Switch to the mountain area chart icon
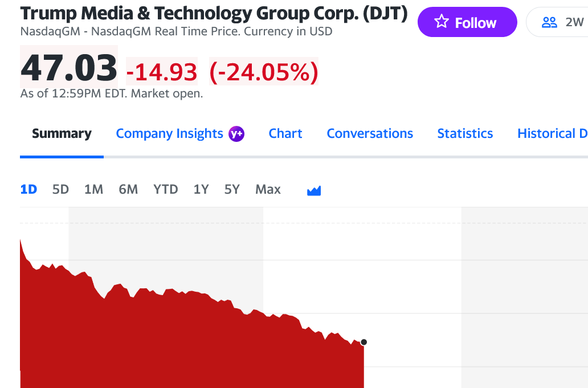The width and height of the screenshot is (588, 388). tap(314, 190)
